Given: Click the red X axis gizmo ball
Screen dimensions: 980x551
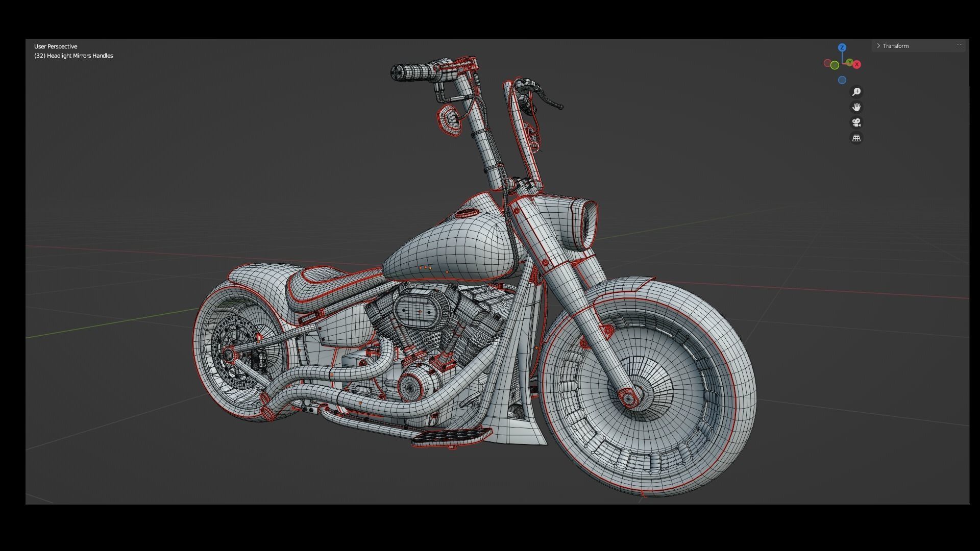Looking at the screenshot, I should click(857, 64).
